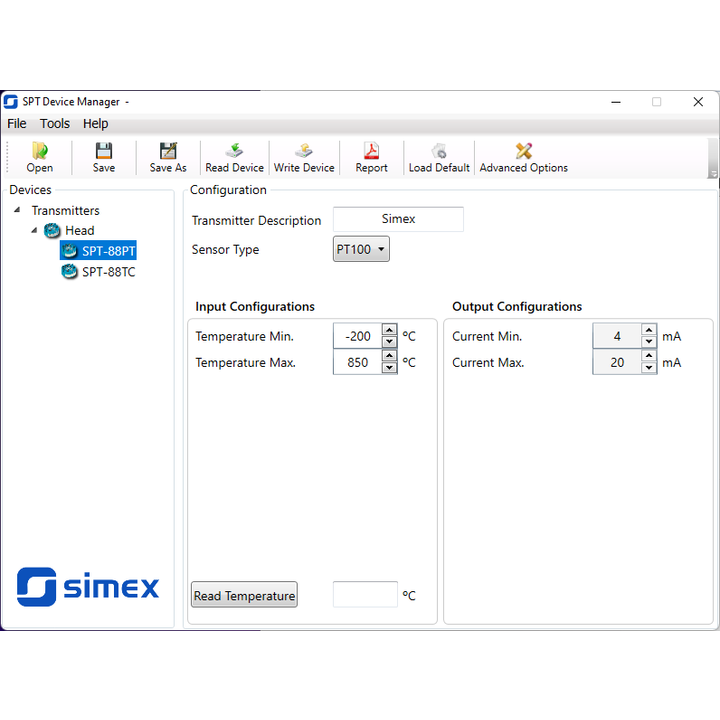This screenshot has width=720, height=720.
Task: Open the File menu
Action: point(17,124)
